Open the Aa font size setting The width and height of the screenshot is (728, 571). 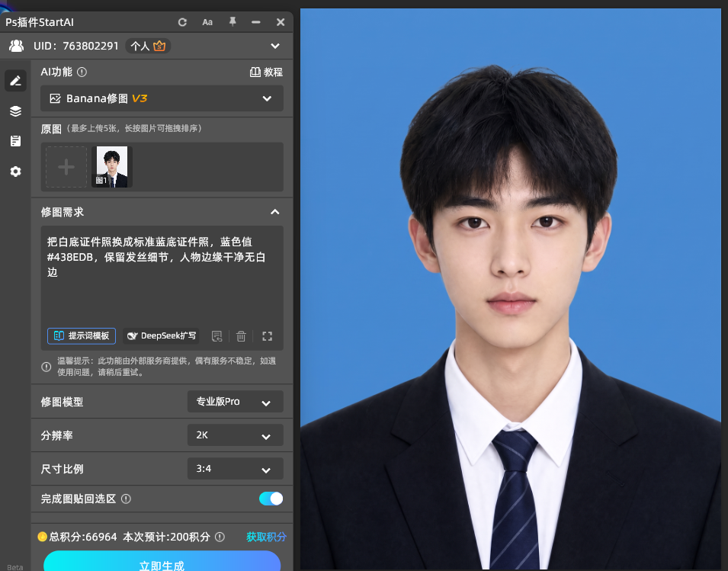coord(207,22)
